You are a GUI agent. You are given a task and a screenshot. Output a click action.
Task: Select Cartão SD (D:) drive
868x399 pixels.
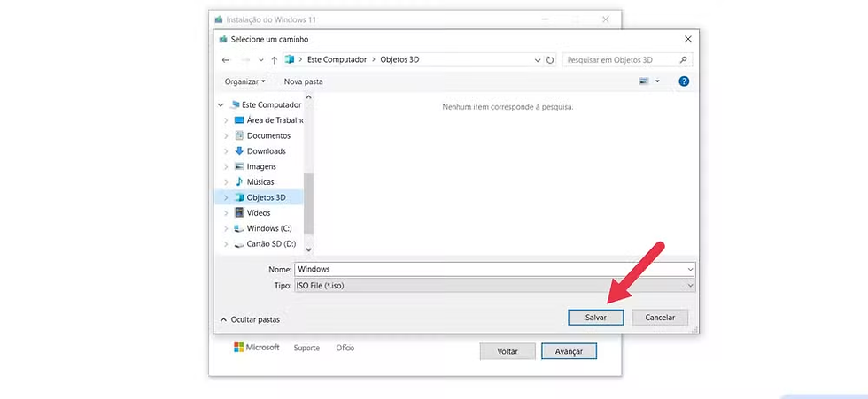pos(271,243)
